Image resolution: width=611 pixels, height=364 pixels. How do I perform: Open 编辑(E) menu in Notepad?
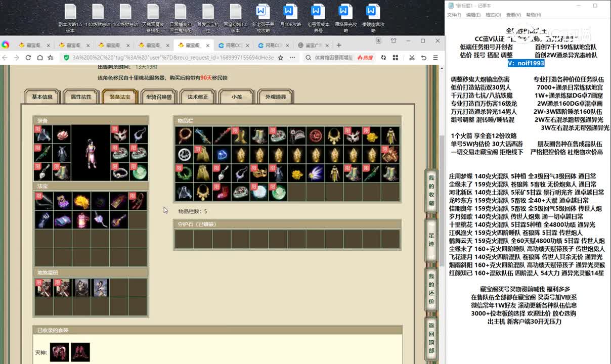pos(473,15)
